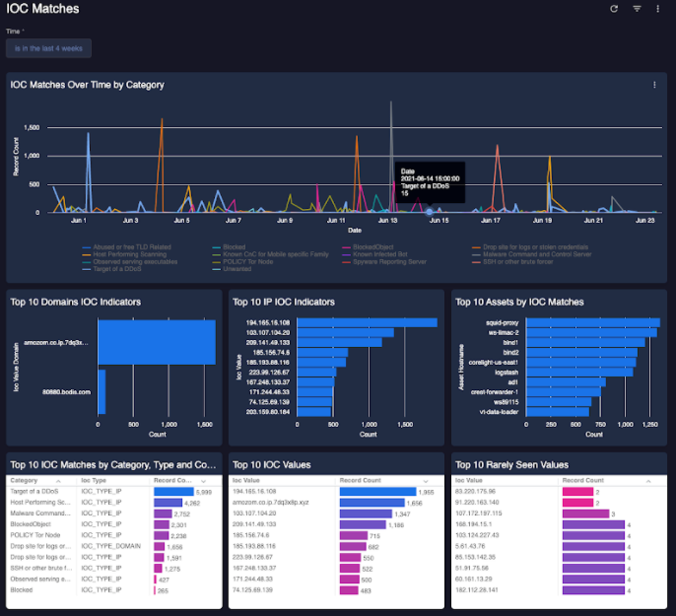This screenshot has width=676, height=616.
Task: Open the dashboard actions three-dot menu
Action: click(x=658, y=9)
